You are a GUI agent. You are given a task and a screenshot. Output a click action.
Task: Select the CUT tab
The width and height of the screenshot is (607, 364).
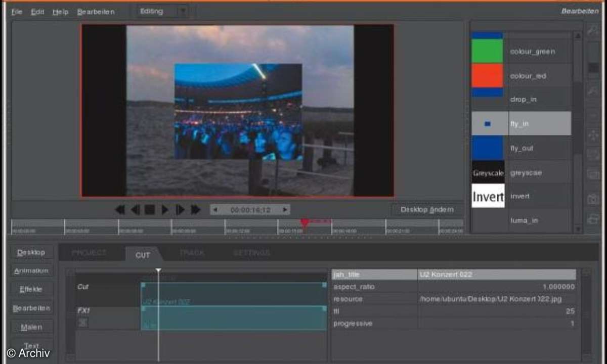click(x=143, y=254)
